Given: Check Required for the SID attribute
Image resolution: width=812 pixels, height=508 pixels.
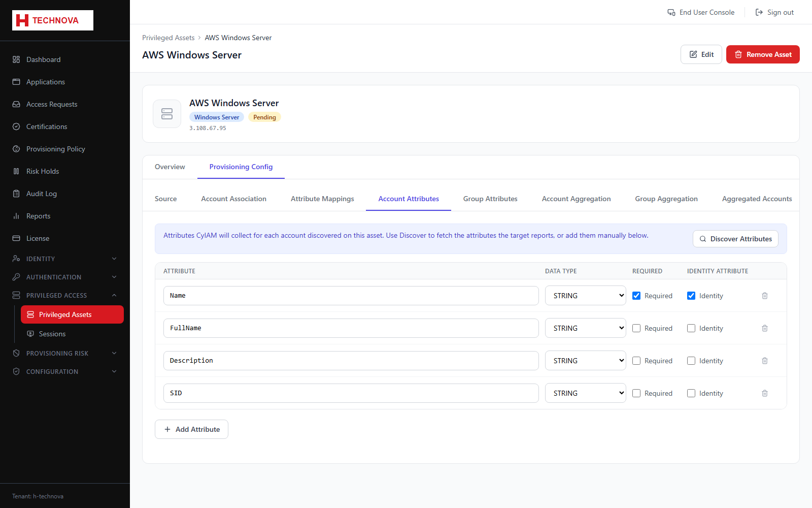Looking at the screenshot, I should (636, 393).
